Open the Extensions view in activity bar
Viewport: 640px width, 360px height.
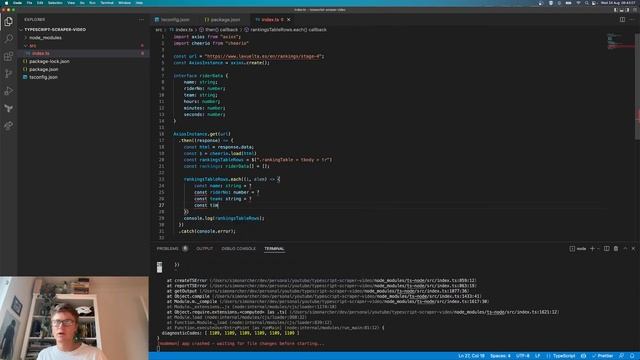[9, 56]
